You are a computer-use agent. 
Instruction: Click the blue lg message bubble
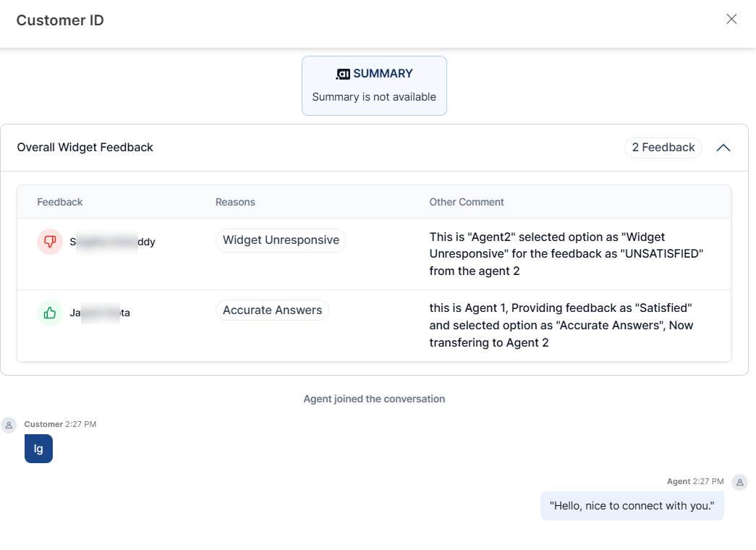click(38, 449)
